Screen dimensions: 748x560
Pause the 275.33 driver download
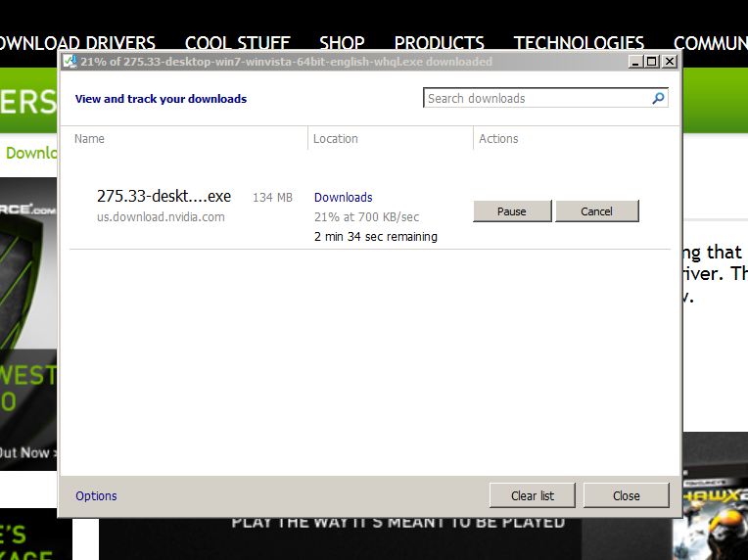point(512,210)
